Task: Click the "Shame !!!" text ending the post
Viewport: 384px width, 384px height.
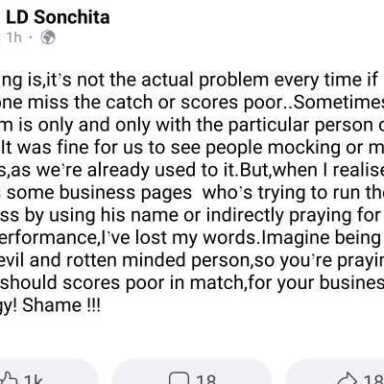Action: (61, 305)
